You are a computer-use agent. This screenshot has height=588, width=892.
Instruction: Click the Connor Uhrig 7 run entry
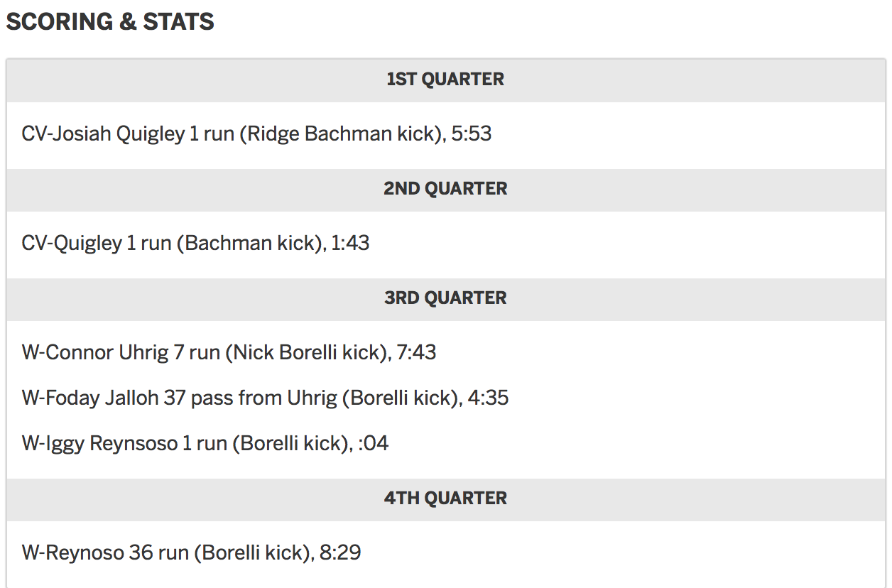click(x=229, y=353)
